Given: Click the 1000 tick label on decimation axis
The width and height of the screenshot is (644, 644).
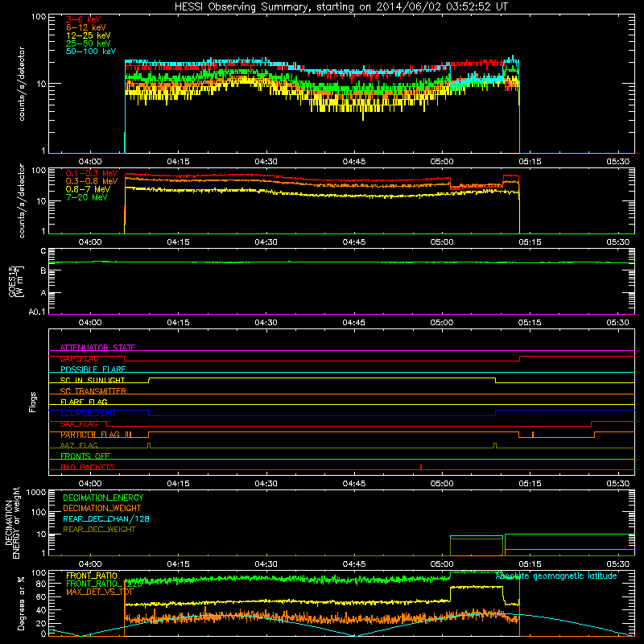Looking at the screenshot, I should 36,492.
